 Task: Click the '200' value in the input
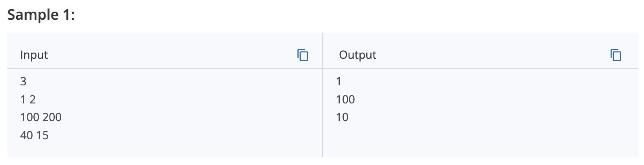pos(52,117)
